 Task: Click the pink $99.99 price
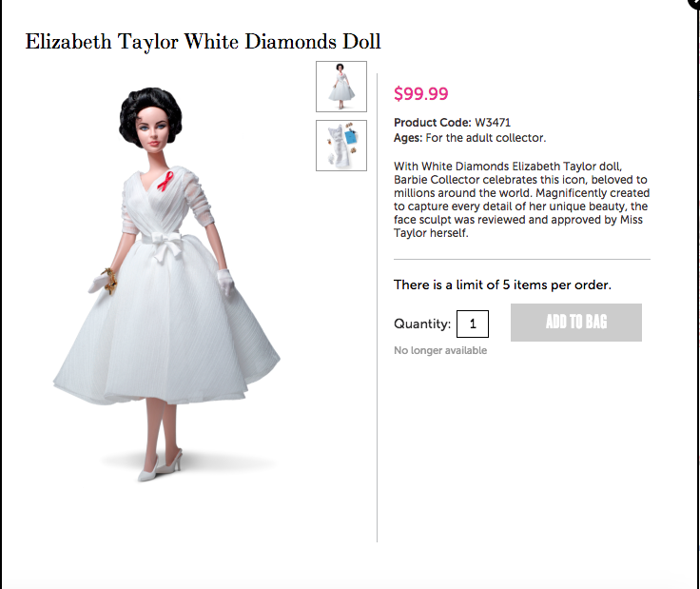coord(421,94)
